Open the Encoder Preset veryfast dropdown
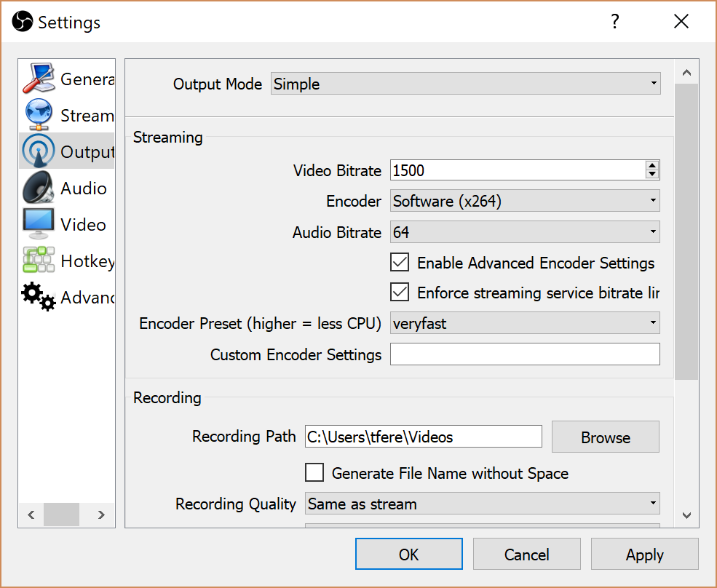Viewport: 717px width, 588px height. click(525, 323)
